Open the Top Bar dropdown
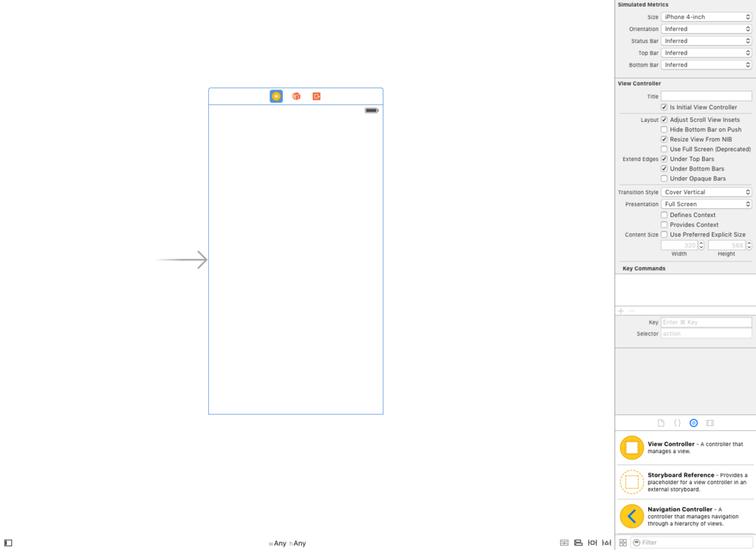The height and width of the screenshot is (550, 756). [707, 53]
